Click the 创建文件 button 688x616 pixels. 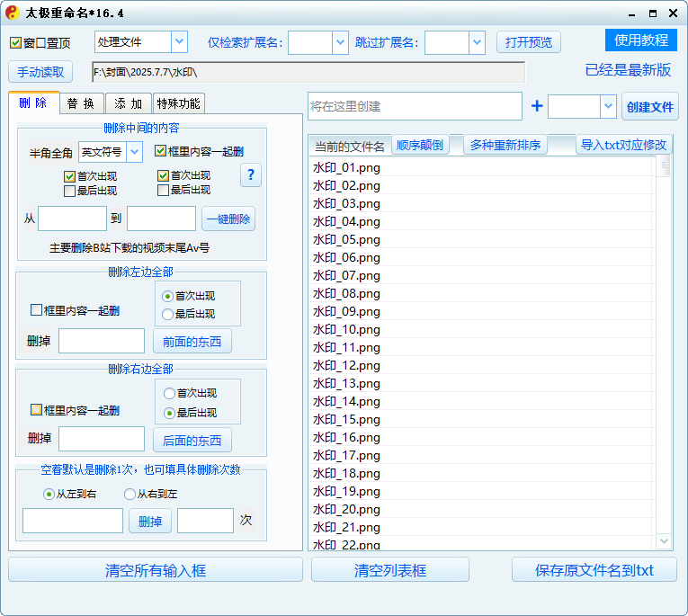pos(650,107)
